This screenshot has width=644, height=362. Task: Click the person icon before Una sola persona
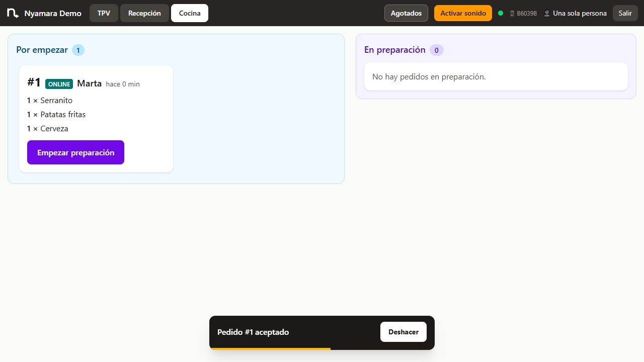(x=547, y=13)
